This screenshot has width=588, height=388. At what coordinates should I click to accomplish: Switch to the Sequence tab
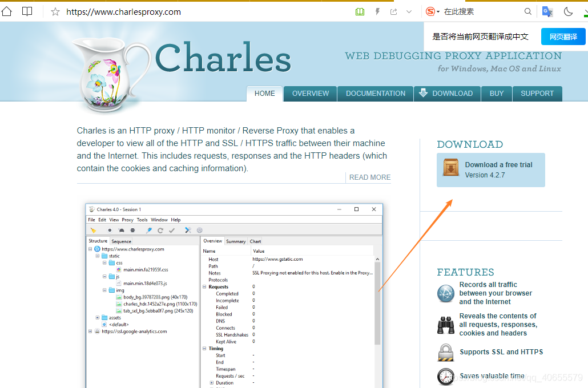pos(121,241)
